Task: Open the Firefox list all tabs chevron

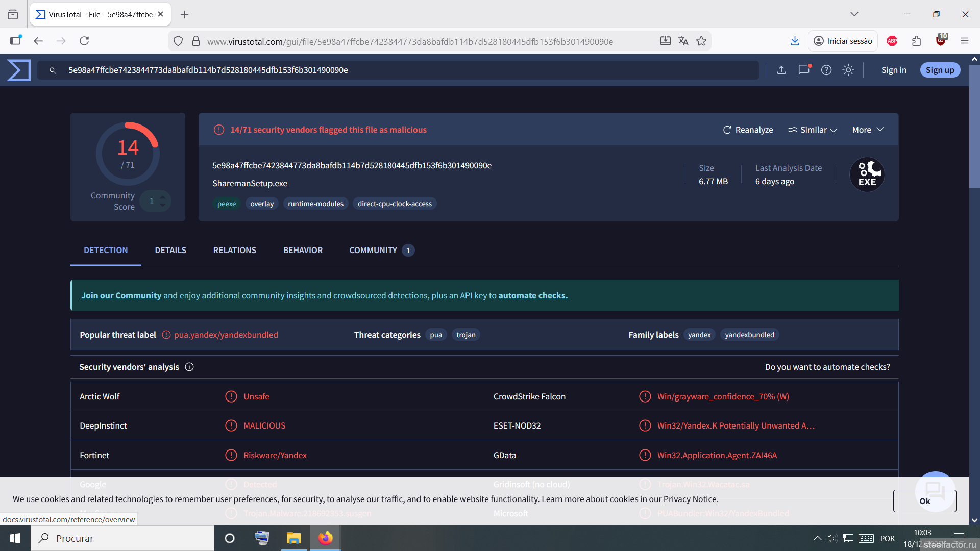Action: pos(854,14)
